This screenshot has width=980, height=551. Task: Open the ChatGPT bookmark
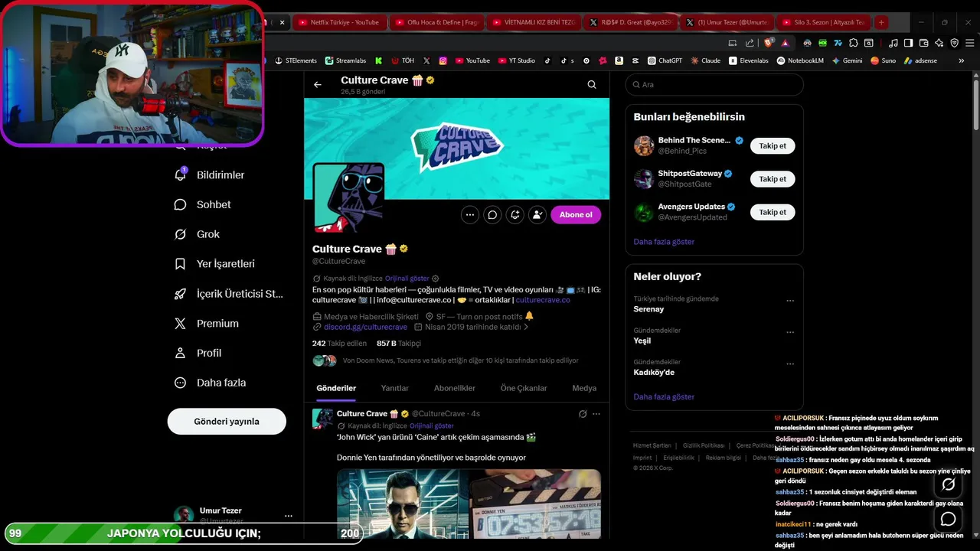coord(665,60)
